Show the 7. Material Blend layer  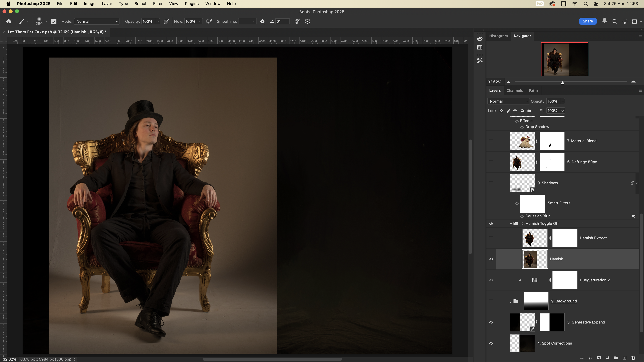[491, 141]
